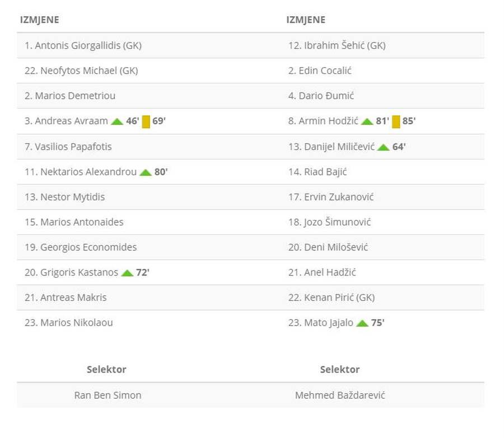Click Mato Jajalo's green substitution arrow
Image resolution: width=504 pixels, height=438 pixels.
362,323
